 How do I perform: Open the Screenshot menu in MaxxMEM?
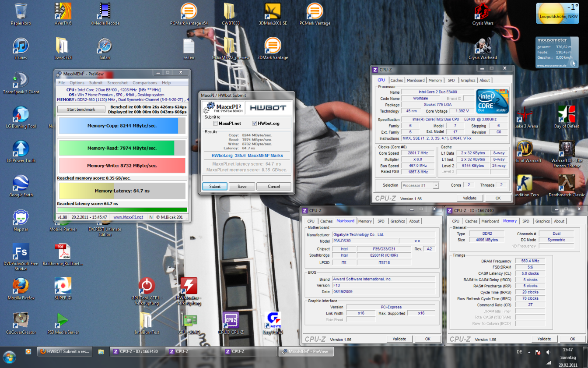(x=118, y=83)
